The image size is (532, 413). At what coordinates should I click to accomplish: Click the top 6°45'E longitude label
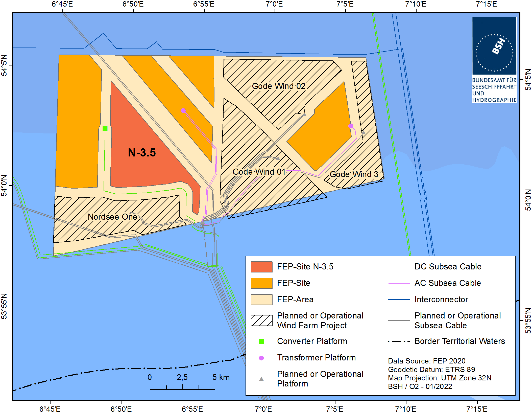pyautogui.click(x=62, y=4)
